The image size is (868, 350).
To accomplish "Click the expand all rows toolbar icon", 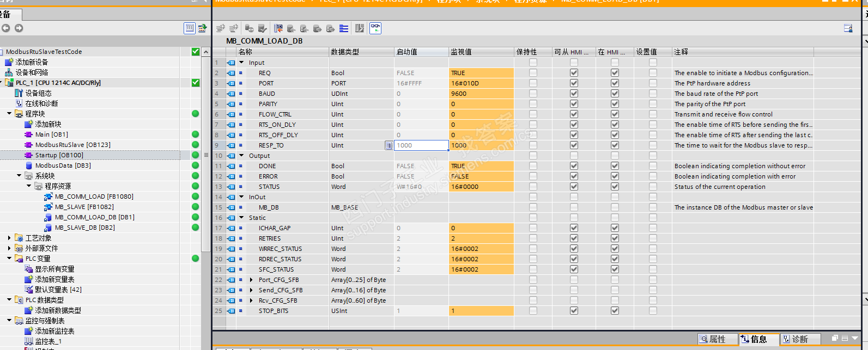I will pos(344,28).
